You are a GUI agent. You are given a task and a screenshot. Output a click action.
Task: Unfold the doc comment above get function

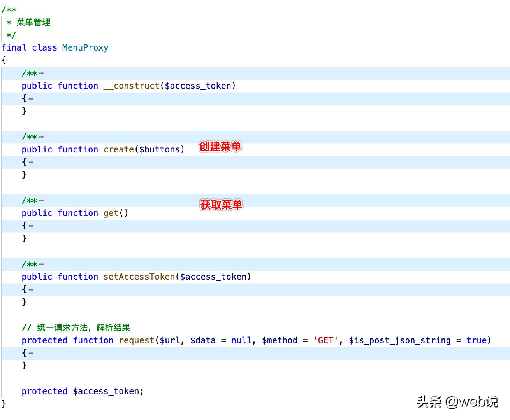click(x=41, y=201)
